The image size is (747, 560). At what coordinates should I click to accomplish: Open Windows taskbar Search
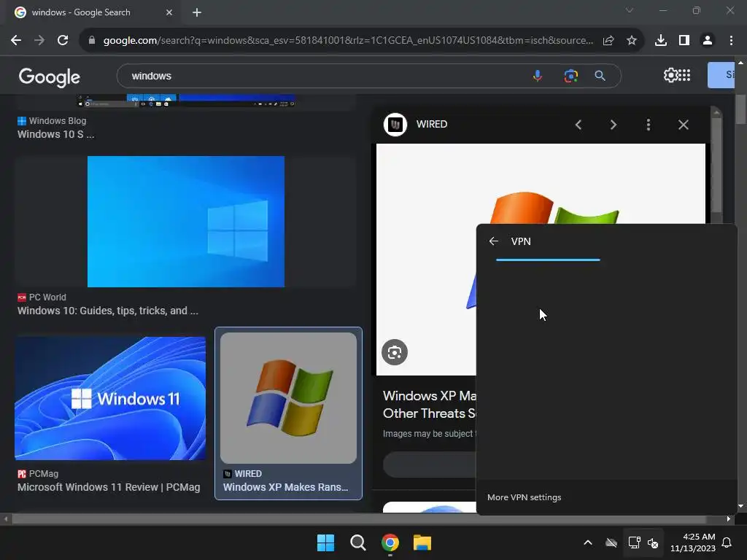coord(357,542)
